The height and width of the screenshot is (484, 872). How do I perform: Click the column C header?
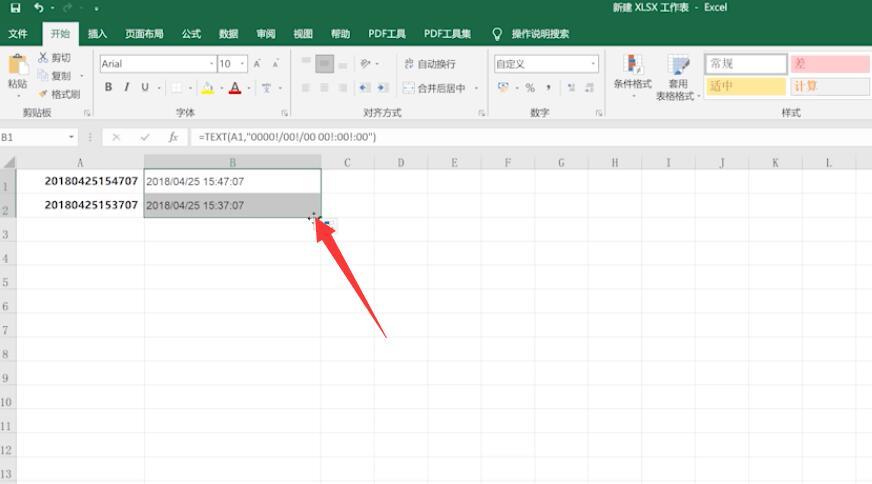348,162
